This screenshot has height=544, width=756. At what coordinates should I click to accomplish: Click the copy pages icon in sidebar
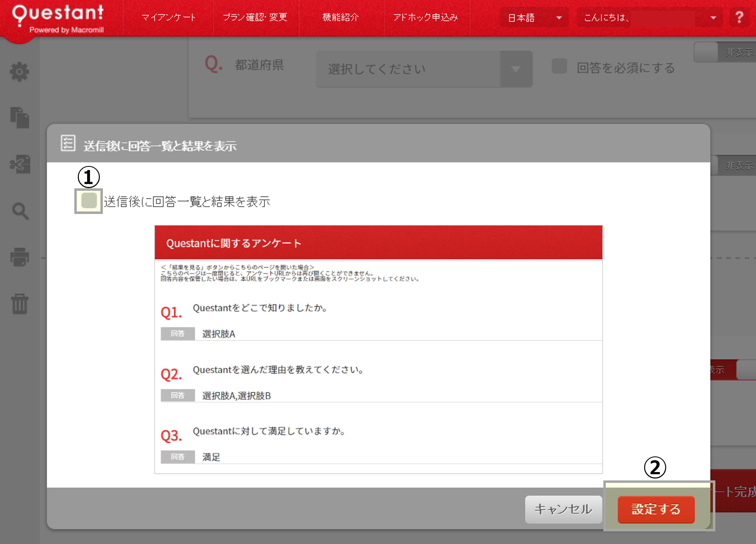tap(20, 118)
